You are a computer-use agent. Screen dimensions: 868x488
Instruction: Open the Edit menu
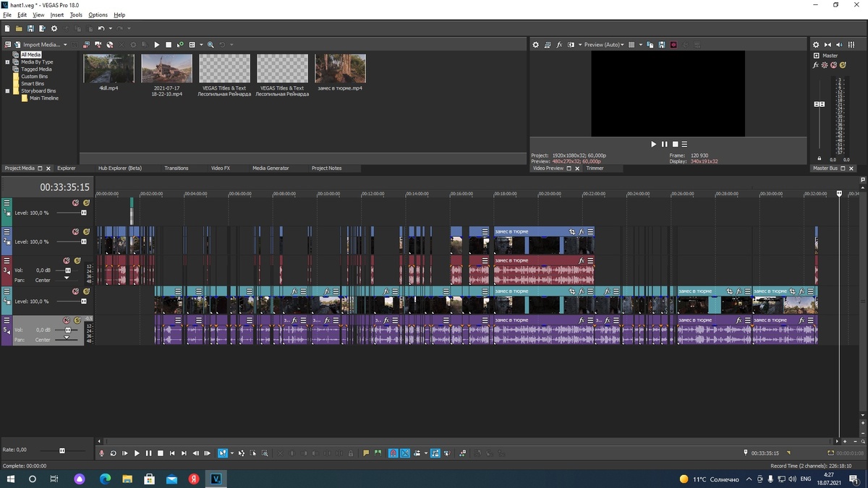point(22,14)
